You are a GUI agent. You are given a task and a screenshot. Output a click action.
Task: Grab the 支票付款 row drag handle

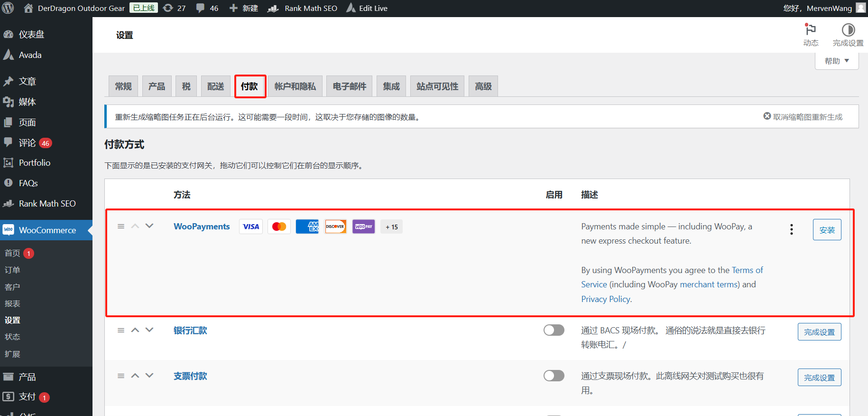121,376
